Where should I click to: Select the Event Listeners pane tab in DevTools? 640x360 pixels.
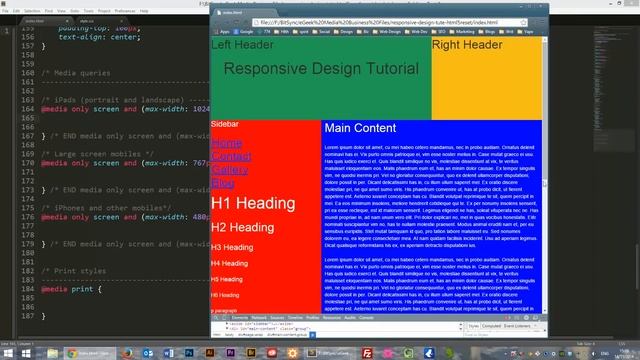(x=517, y=326)
